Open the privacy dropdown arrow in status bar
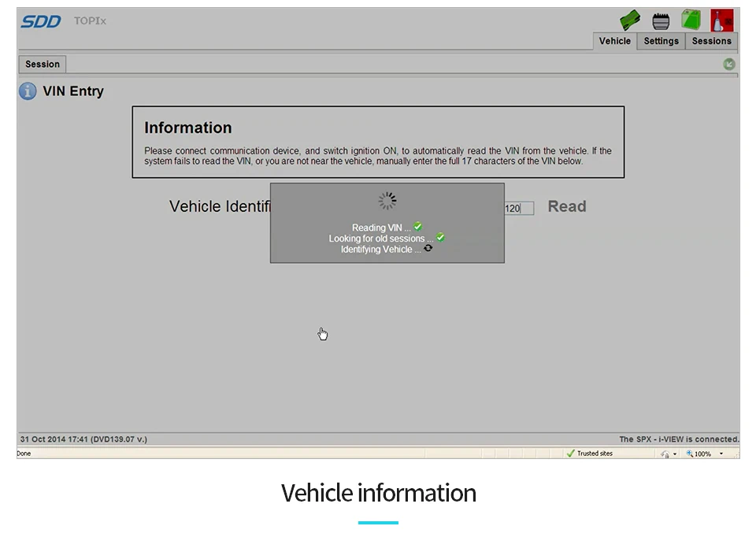 coord(675,454)
